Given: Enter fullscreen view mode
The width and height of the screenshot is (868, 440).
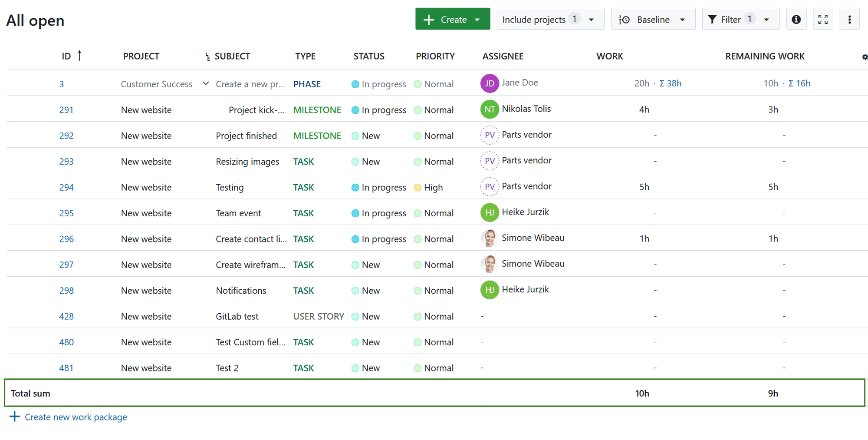Looking at the screenshot, I should pos(823,19).
